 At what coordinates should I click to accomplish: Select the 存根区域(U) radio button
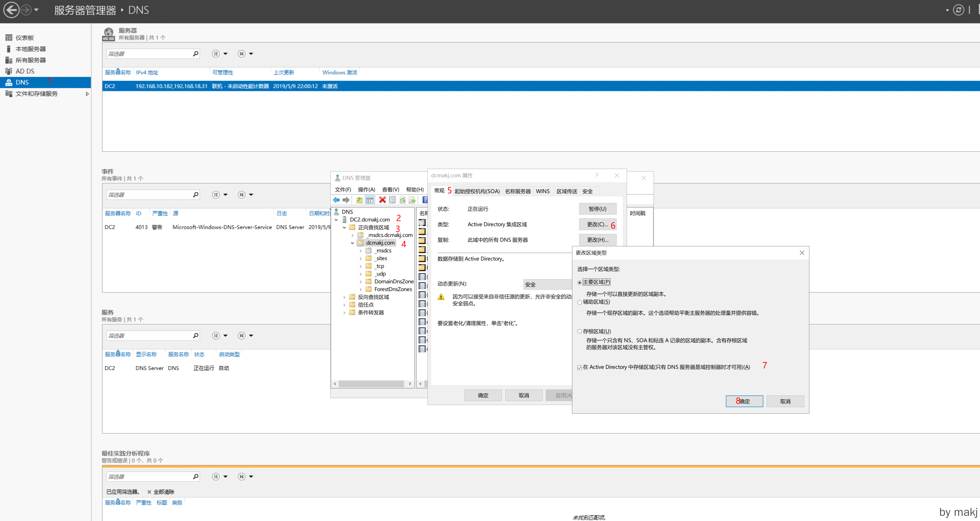579,331
